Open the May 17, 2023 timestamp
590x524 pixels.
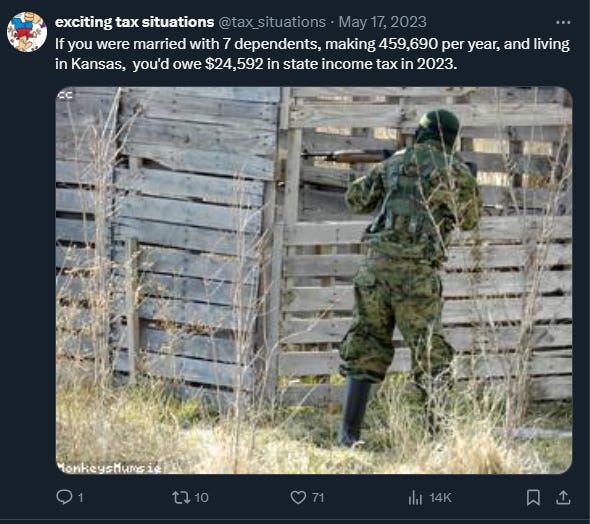(382, 22)
